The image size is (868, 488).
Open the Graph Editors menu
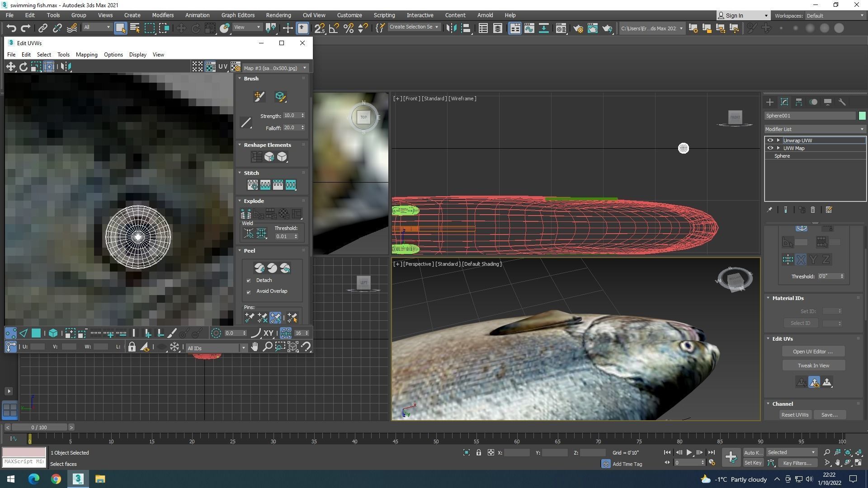[238, 15]
